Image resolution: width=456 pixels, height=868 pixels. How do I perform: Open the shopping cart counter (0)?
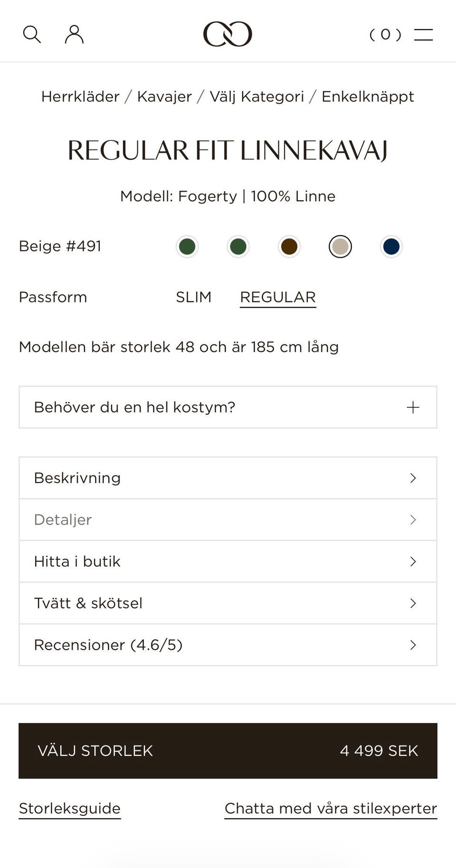(385, 35)
